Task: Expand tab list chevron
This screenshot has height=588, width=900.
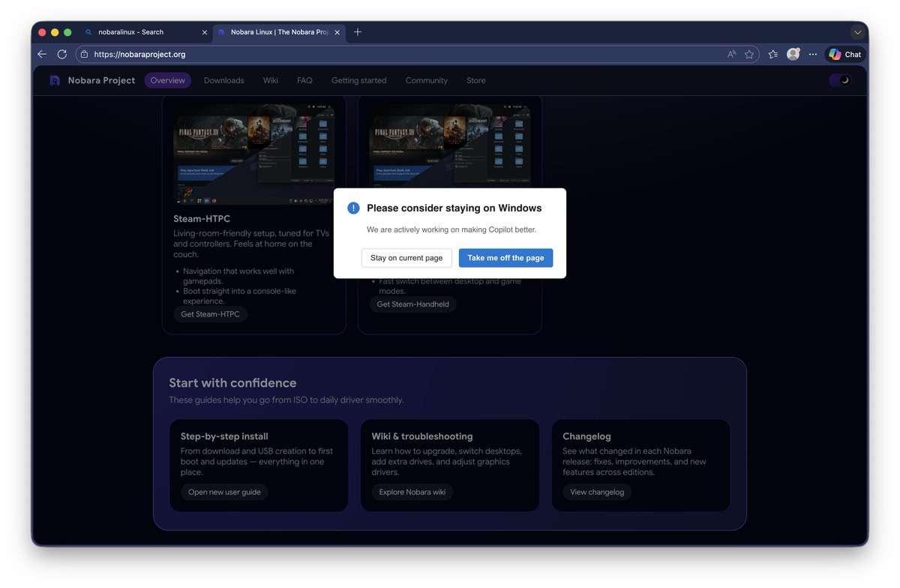Action: tap(857, 32)
